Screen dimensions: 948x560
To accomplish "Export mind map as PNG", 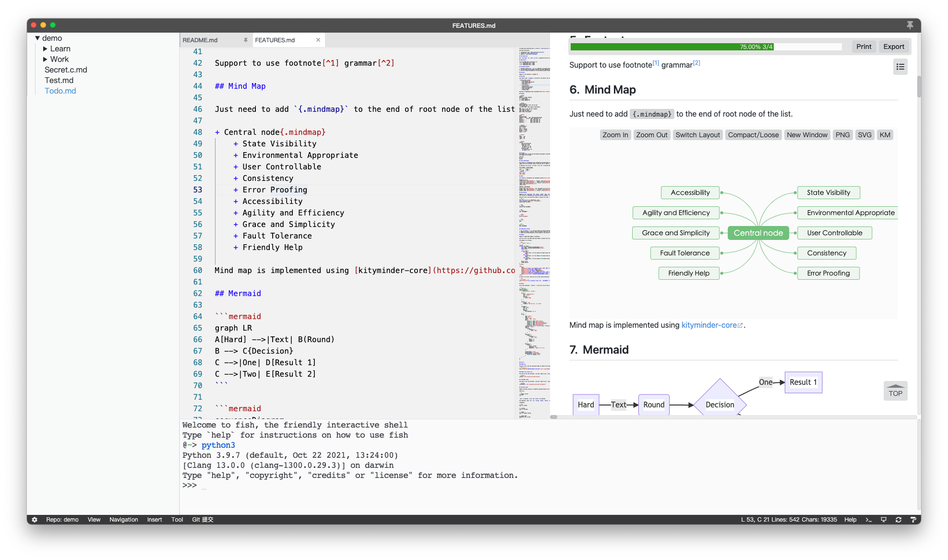I will [843, 134].
